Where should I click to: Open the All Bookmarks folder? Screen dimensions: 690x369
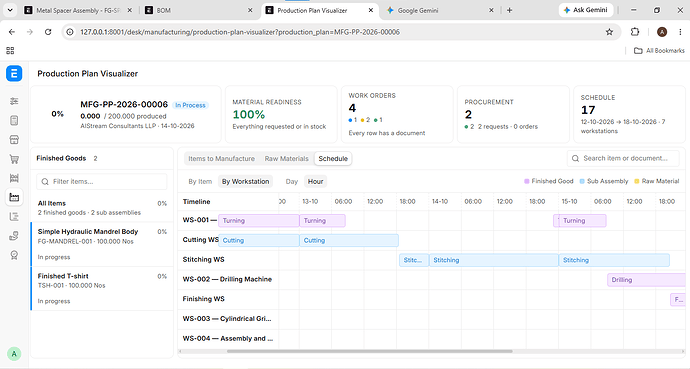[x=659, y=51]
